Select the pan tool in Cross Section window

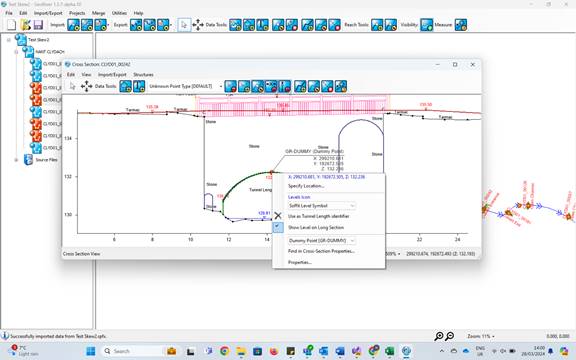pyautogui.click(x=86, y=86)
